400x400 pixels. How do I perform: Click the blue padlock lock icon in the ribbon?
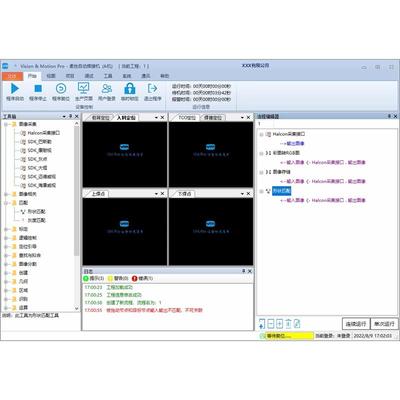pos(130,88)
